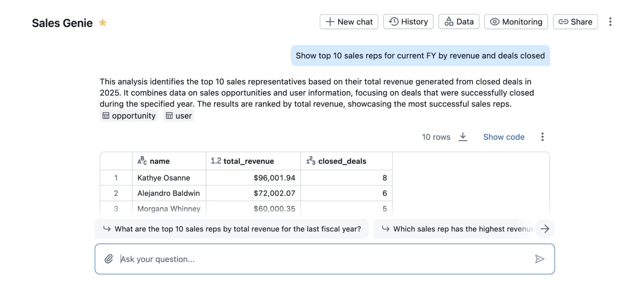Open the Data panel

click(x=459, y=22)
